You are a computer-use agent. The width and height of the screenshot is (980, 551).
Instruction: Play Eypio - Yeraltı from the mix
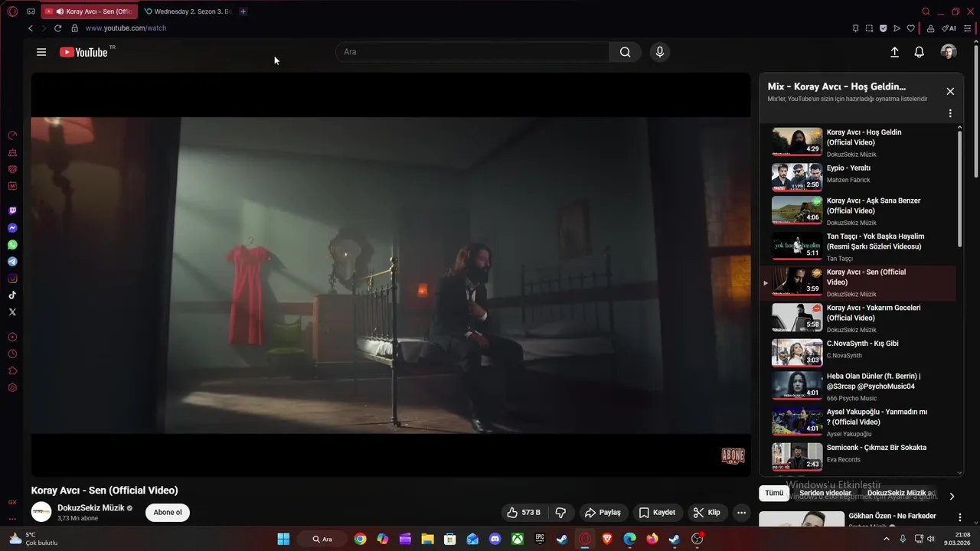pyautogui.click(x=857, y=177)
